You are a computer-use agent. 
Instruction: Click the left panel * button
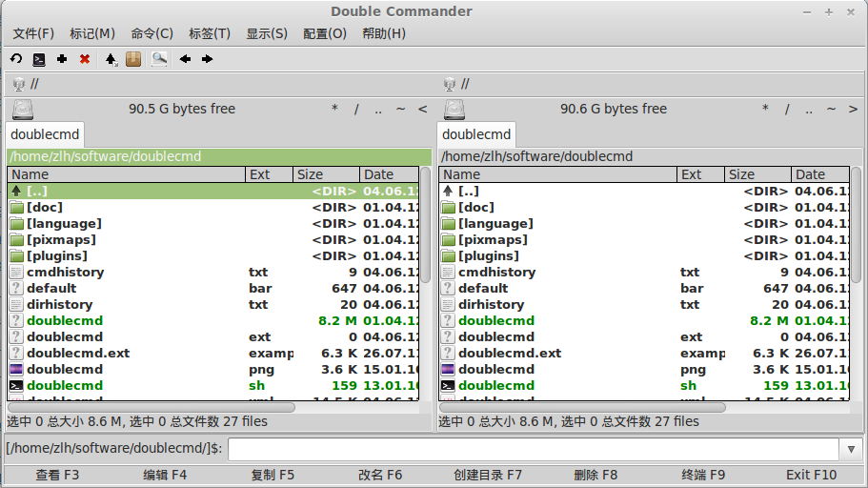coord(334,109)
